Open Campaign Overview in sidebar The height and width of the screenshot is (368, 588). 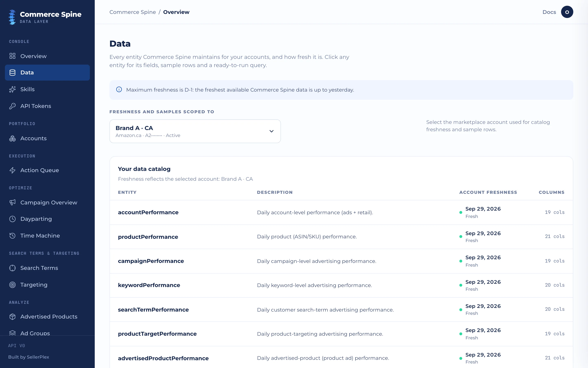pos(47,202)
